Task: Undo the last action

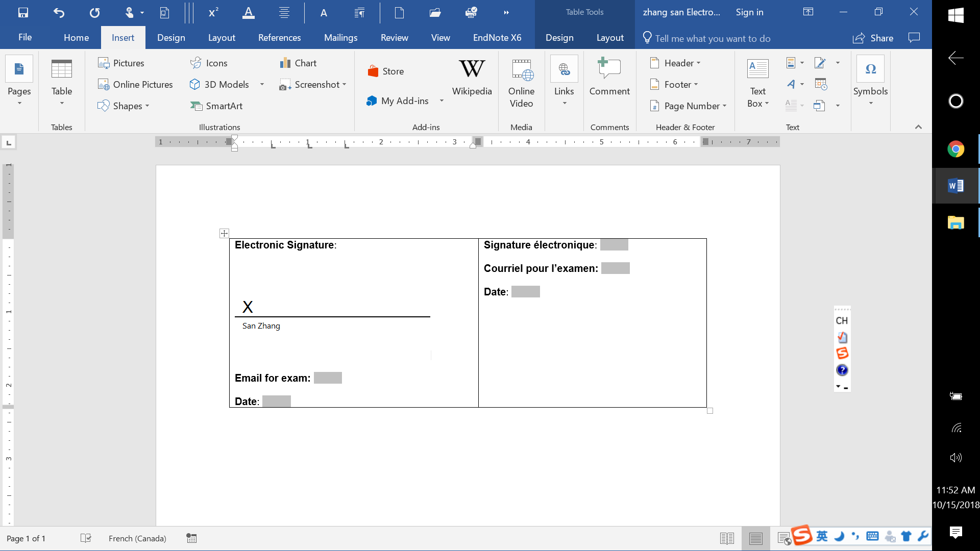Action: pos(59,13)
